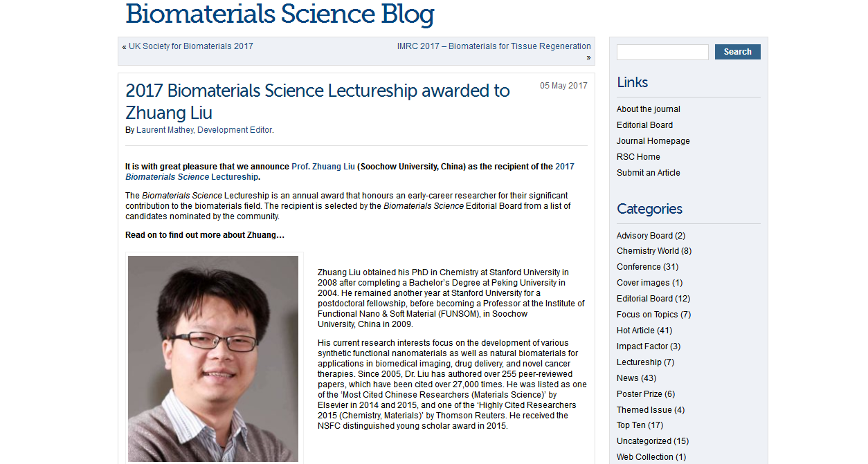Select the Advisory Board category

click(x=644, y=236)
